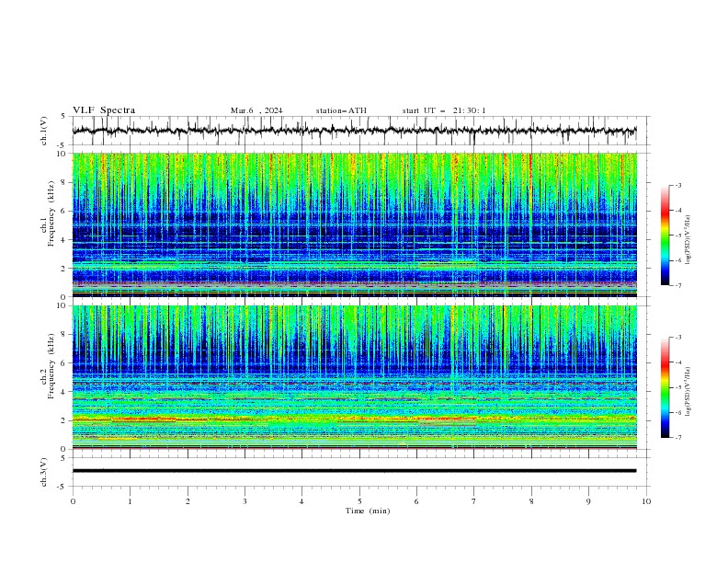This screenshot has height=563, width=728.
Task: Click the time axis tick label "7"
Action: [474, 501]
